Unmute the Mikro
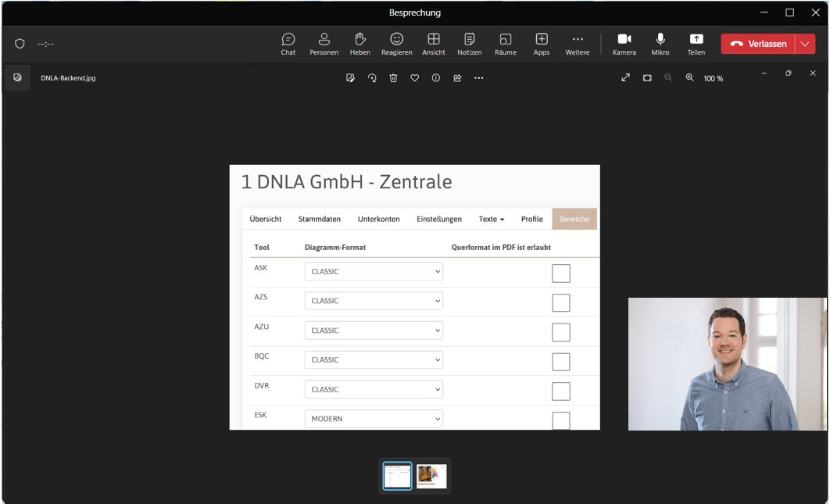Image resolution: width=830 pixels, height=504 pixels. coord(660,44)
